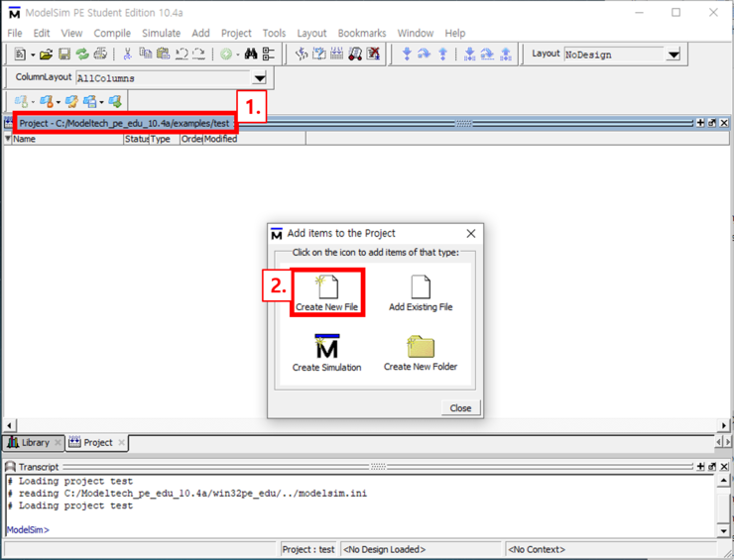The image size is (734, 560).
Task: Open the Tools menu
Action: pos(274,34)
